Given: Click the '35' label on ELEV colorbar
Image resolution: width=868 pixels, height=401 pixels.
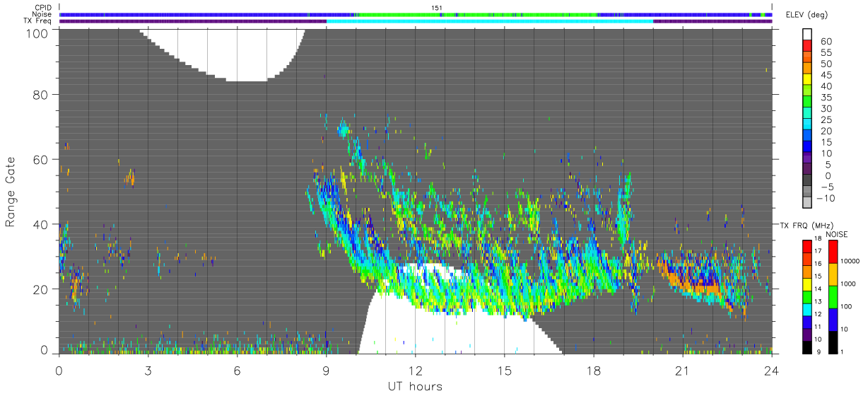Looking at the screenshot, I should click(826, 98).
